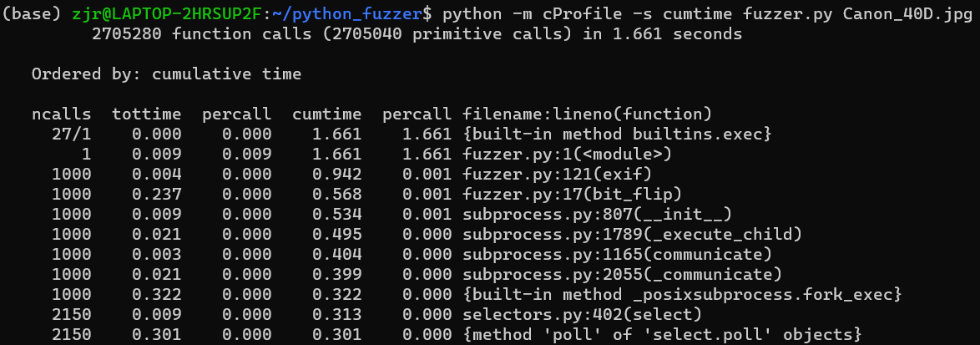Click the subprocess.py:1165(communicate) entry

click(618, 255)
